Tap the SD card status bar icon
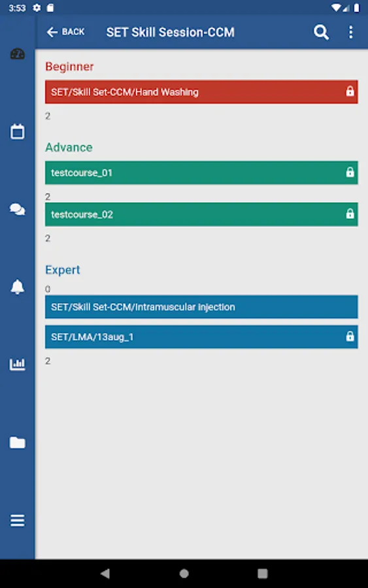368x588 pixels. (50, 8)
